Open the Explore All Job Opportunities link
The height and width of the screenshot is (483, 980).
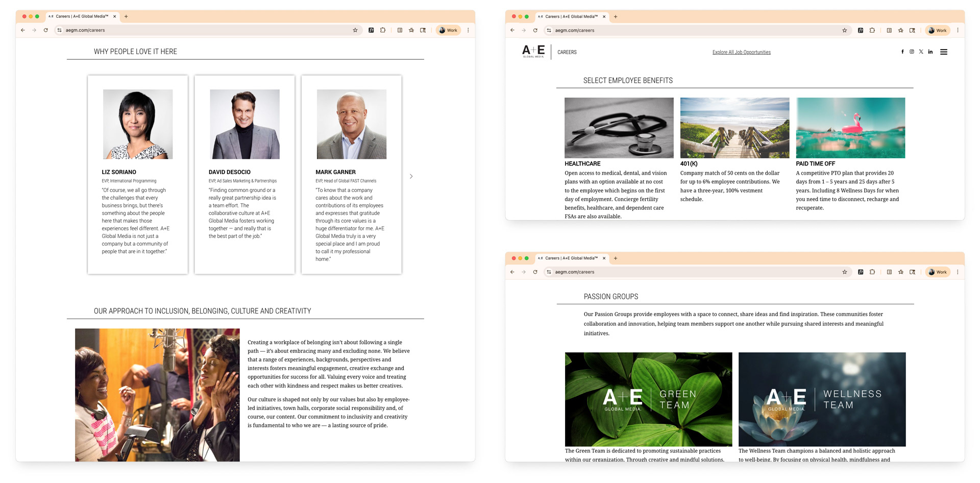click(x=742, y=52)
